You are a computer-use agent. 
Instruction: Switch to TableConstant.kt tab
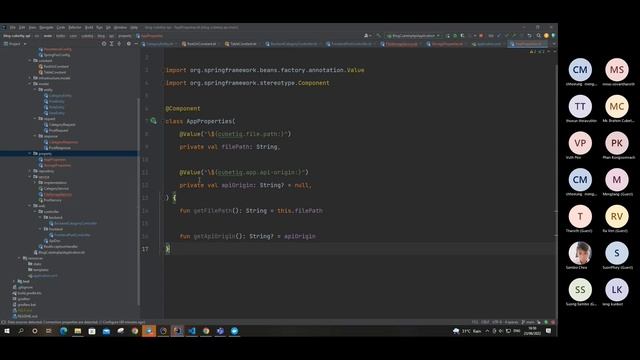point(243,44)
